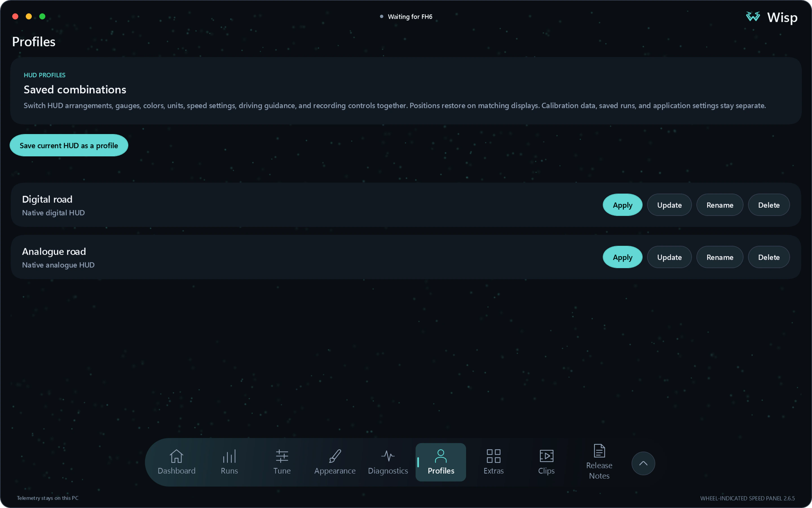This screenshot has width=812, height=508.
Task: Open the Diagnostics pulse icon
Action: (x=388, y=456)
